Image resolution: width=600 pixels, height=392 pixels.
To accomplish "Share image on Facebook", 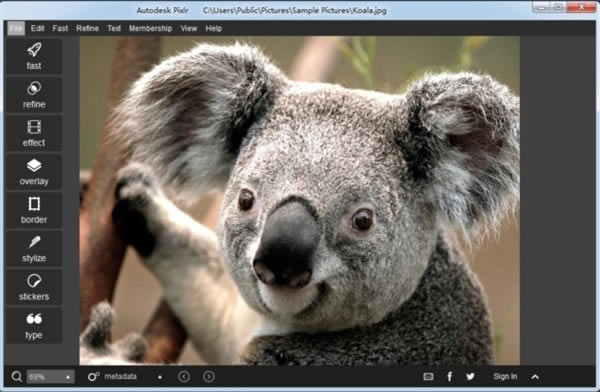I will click(x=450, y=377).
